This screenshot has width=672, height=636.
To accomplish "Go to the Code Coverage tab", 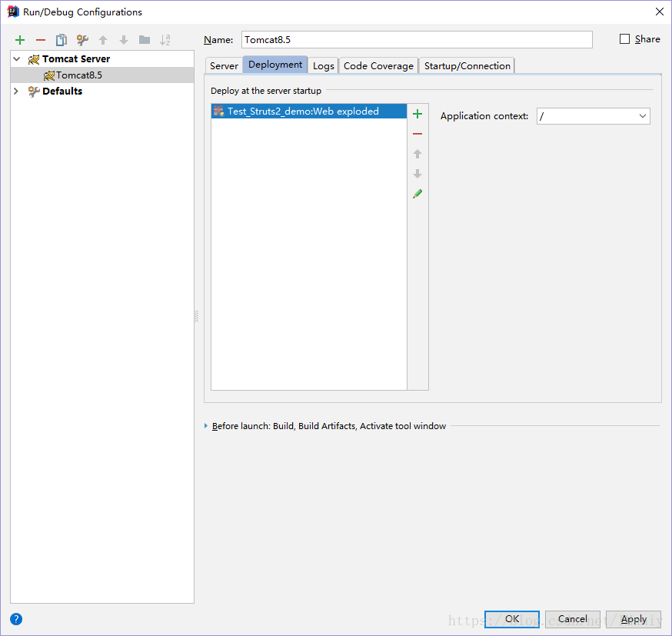I will (378, 65).
